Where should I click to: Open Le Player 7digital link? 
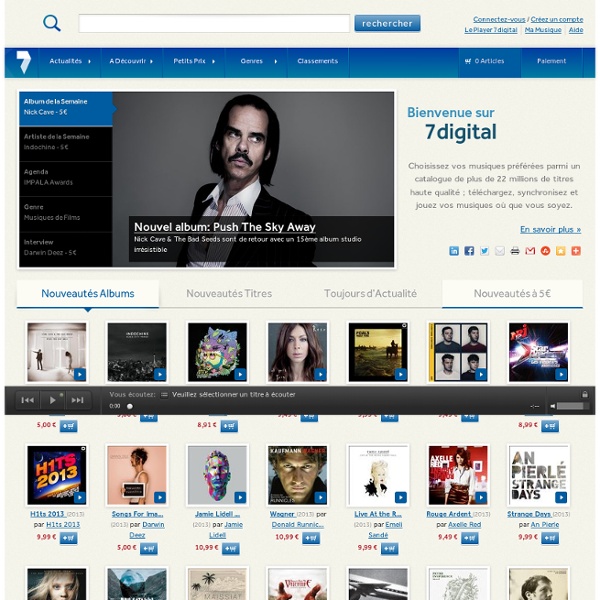(491, 30)
